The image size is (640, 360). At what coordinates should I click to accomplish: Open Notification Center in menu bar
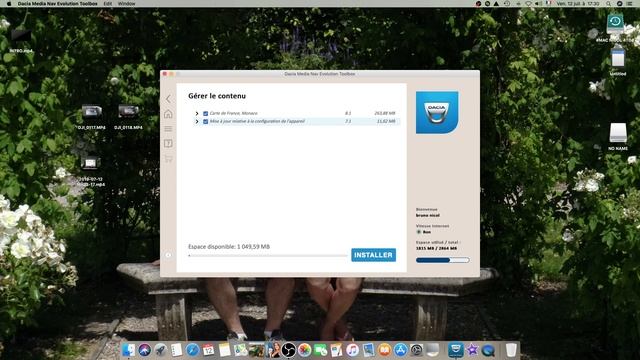pyautogui.click(x=630, y=3)
